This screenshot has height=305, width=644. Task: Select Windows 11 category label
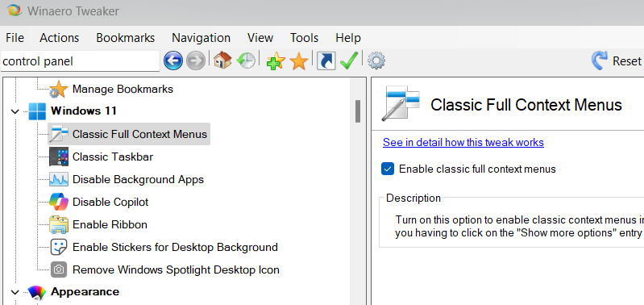click(83, 111)
